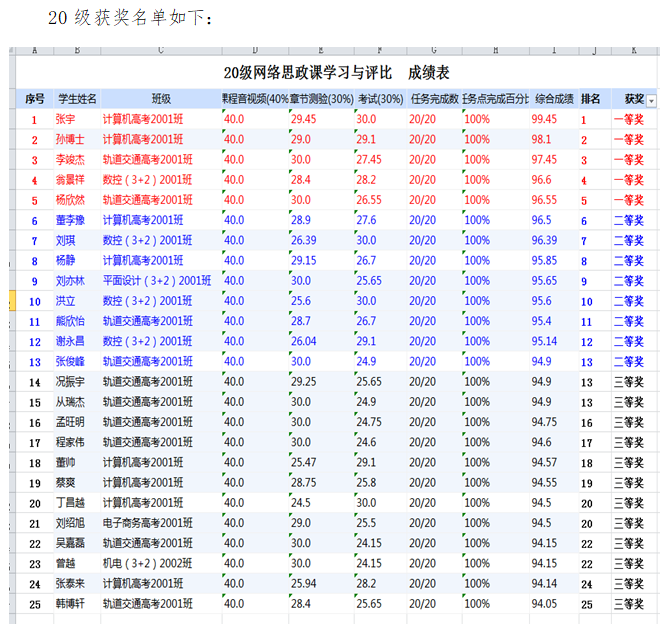This screenshot has width=666, height=630.
Task: Click the 学生姓名 header cell
Action: [x=77, y=99]
